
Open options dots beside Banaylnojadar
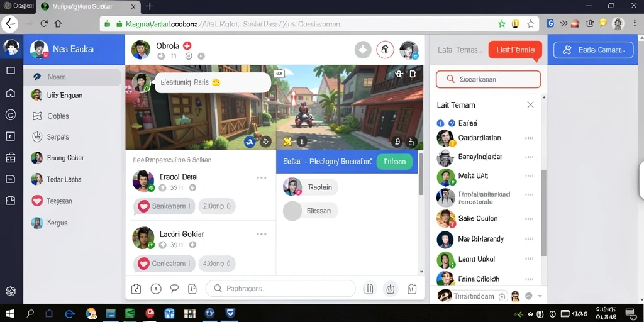529,157
